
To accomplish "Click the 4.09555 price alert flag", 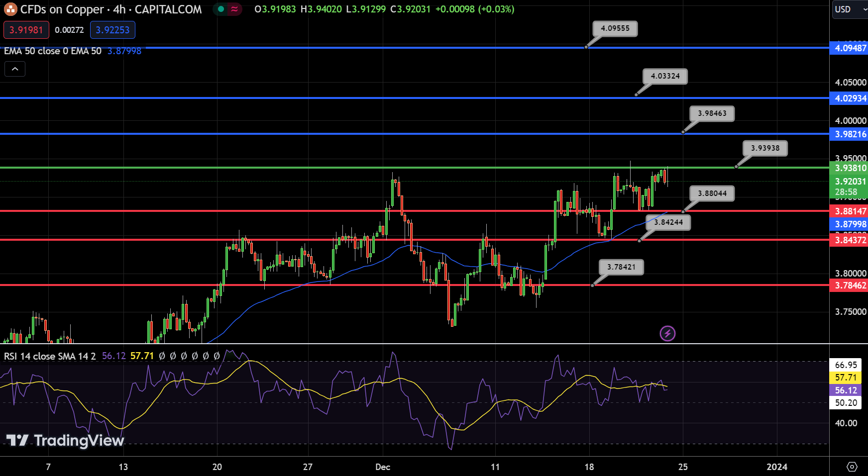I will [x=615, y=29].
